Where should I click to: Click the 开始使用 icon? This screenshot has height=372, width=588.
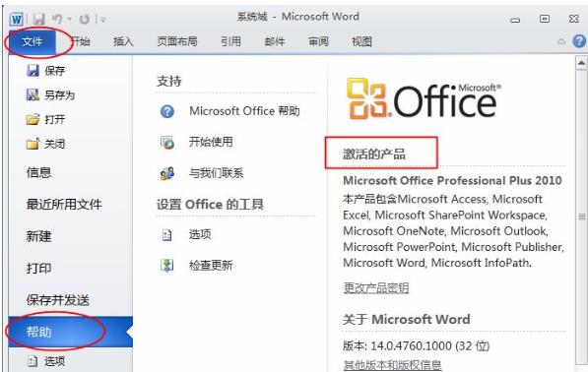(x=167, y=143)
